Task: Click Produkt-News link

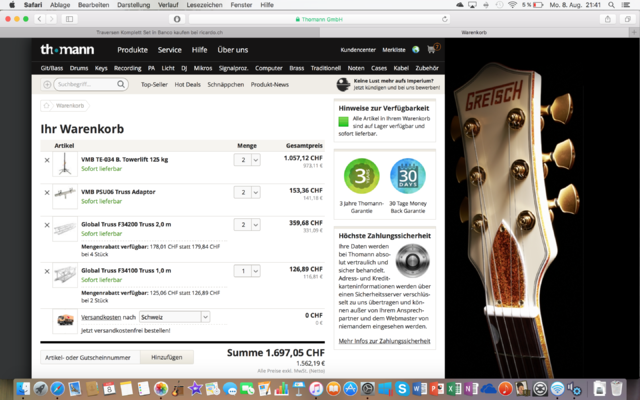Action: pyautogui.click(x=270, y=84)
